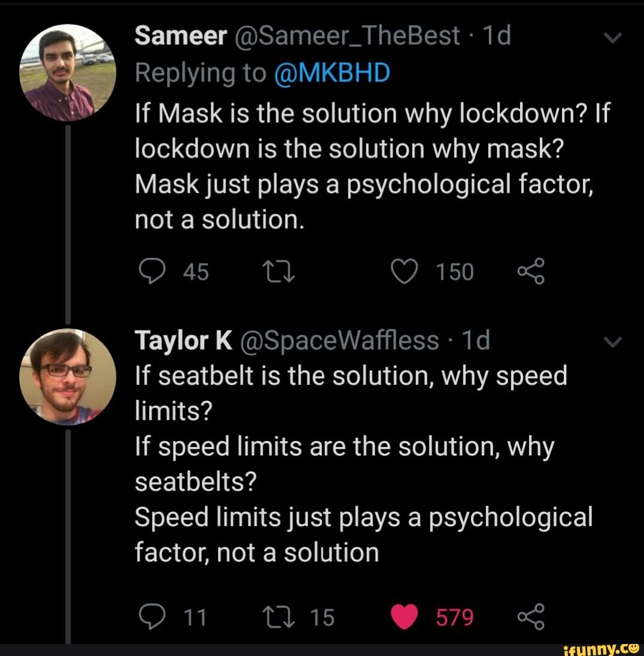The height and width of the screenshot is (656, 644).
Task: Expand Sameer's tweet options chevron
Action: (612, 37)
